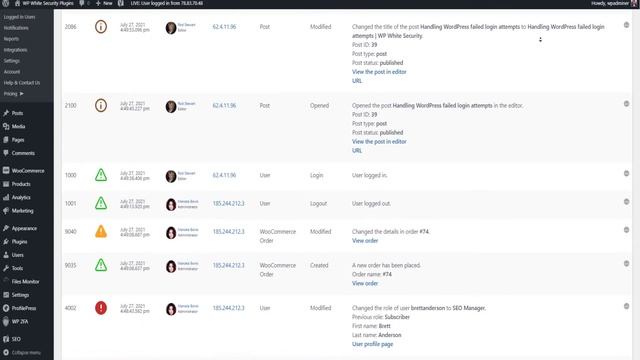640x360 pixels.
Task: Open View order link for event 9040
Action: click(x=365, y=241)
